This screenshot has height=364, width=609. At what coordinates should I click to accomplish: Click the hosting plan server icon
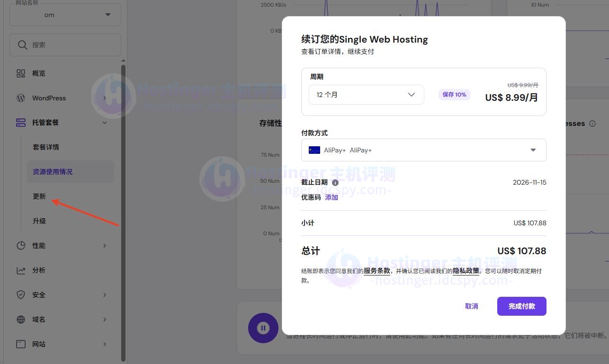pyautogui.click(x=21, y=123)
